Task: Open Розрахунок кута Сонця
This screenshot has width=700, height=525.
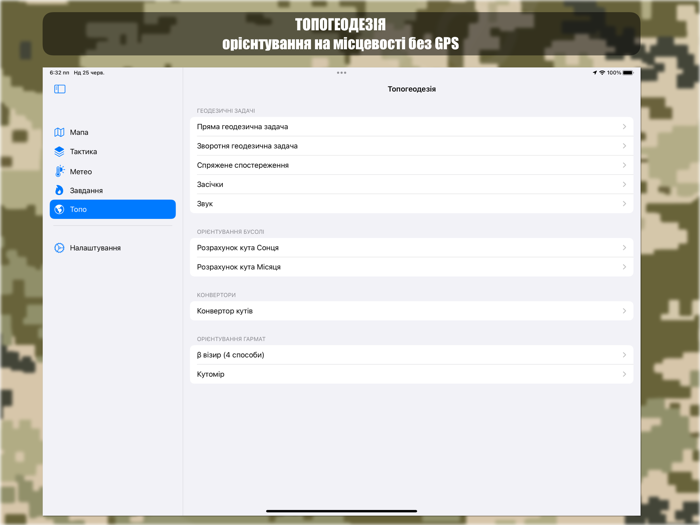Action: [411, 248]
